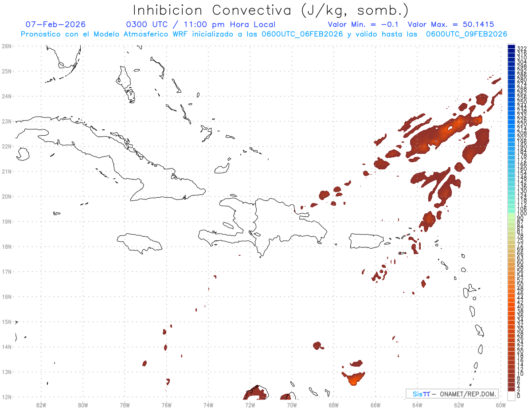Click the title 'Inhibicion Convectiva (J/kg, somb.)'
532x411 pixels.
pyautogui.click(x=271, y=11)
